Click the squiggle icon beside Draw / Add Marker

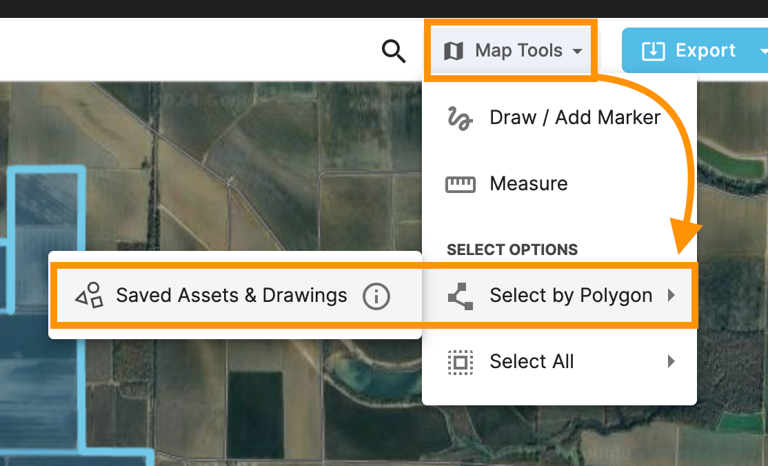460,118
